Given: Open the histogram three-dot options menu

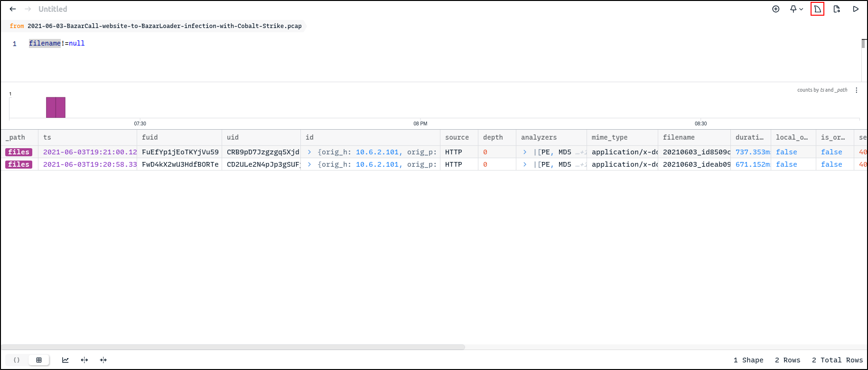Looking at the screenshot, I should pyautogui.click(x=857, y=90).
